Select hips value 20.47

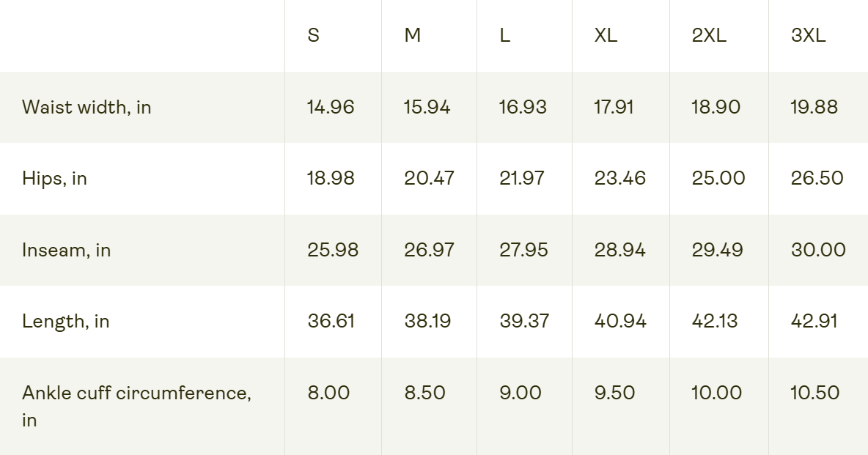429,178
